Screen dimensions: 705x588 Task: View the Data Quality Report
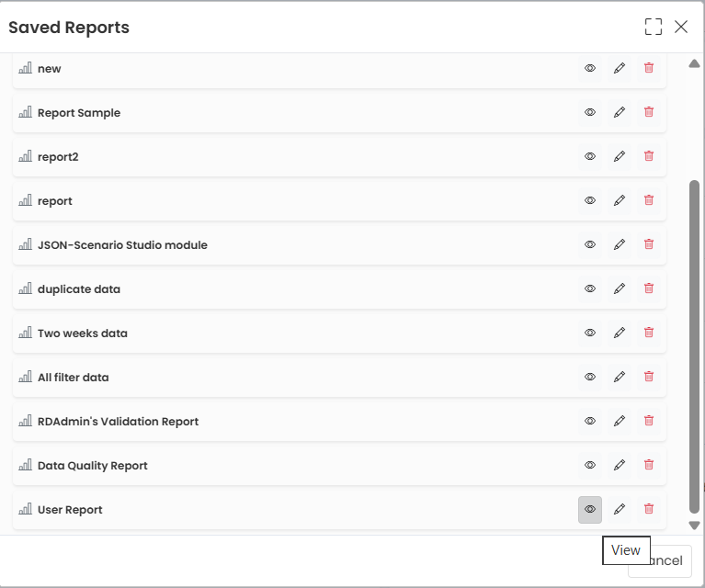[x=590, y=465]
